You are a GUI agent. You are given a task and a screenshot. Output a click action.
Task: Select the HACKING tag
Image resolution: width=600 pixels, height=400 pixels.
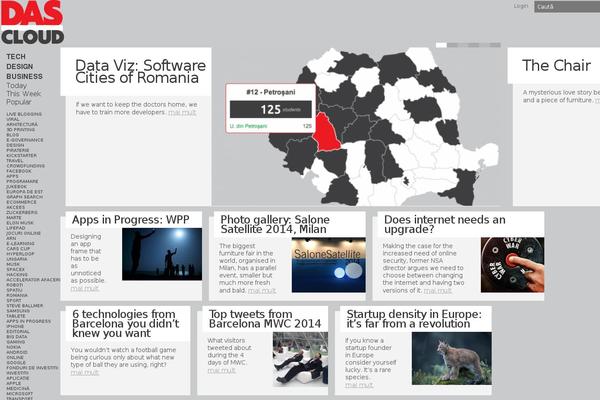[17, 274]
